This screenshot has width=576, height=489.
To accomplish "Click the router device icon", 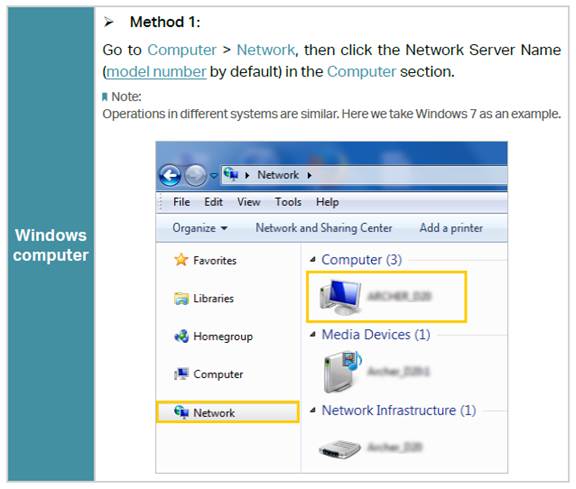I will pyautogui.click(x=340, y=449).
